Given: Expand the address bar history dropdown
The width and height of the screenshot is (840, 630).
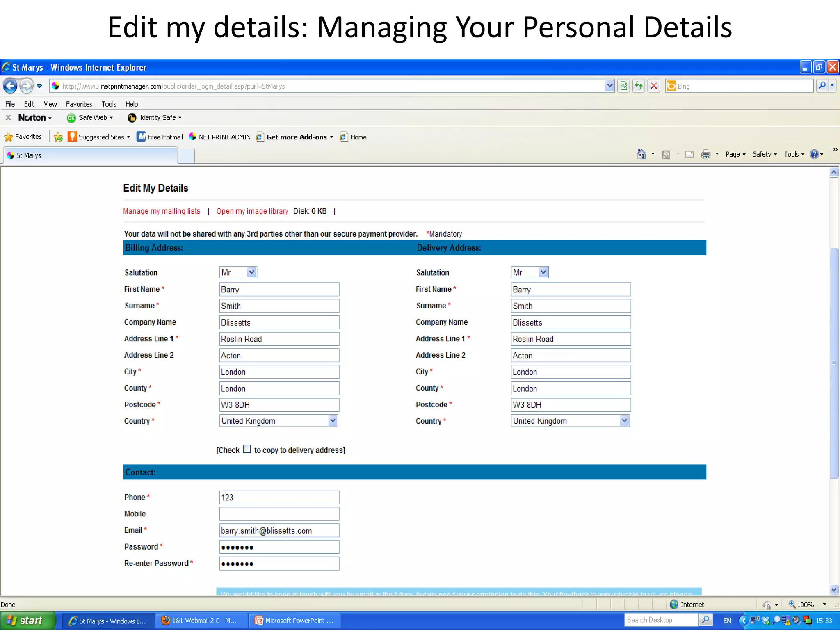Looking at the screenshot, I should pyautogui.click(x=609, y=86).
